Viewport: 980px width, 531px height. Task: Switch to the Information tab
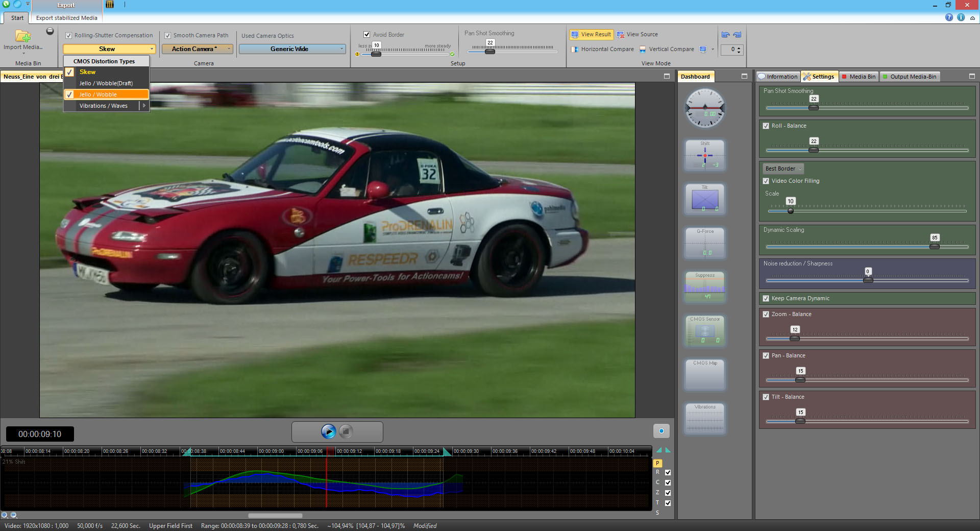click(778, 77)
